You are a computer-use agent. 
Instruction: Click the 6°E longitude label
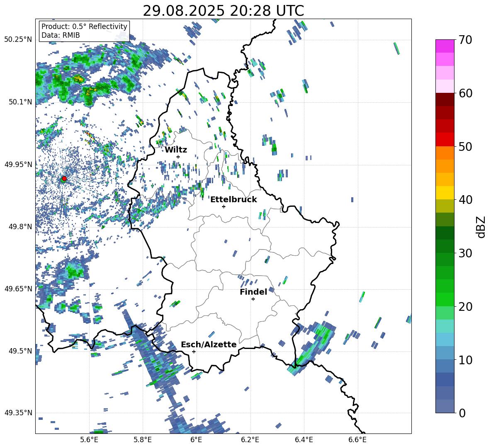[x=196, y=440]
